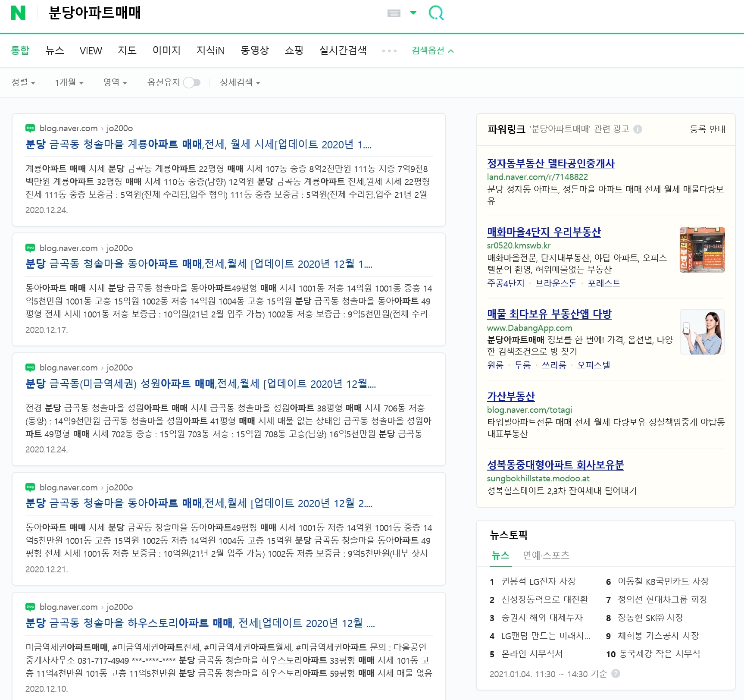Click jo200o link on 계룡아파트 result
This screenshot has width=744, height=700.
[x=119, y=128]
